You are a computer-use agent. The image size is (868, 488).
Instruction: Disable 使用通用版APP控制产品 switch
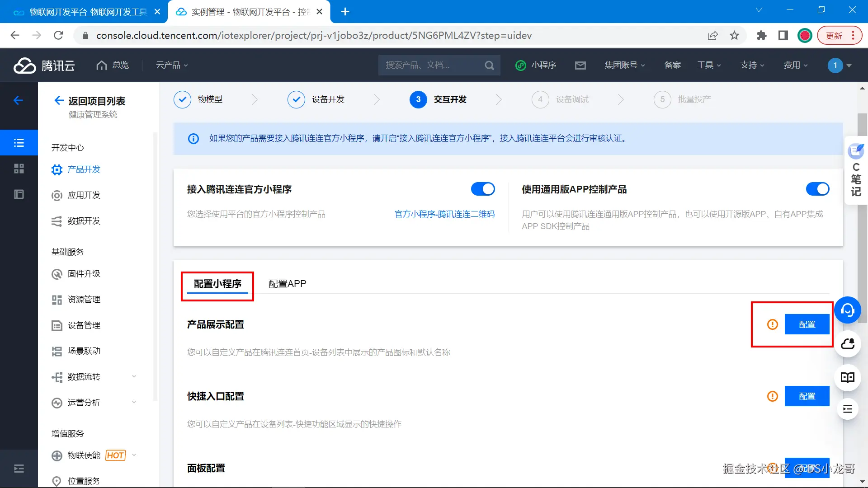coord(817,189)
